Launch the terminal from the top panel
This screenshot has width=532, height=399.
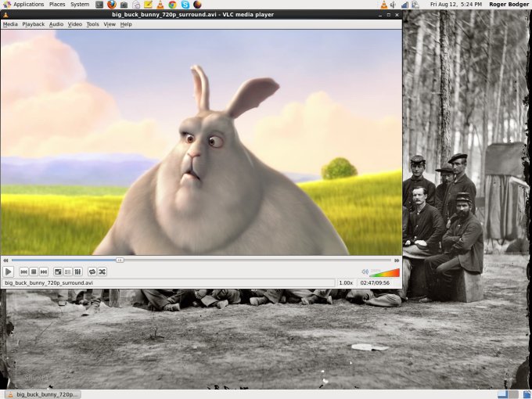[x=99, y=5]
